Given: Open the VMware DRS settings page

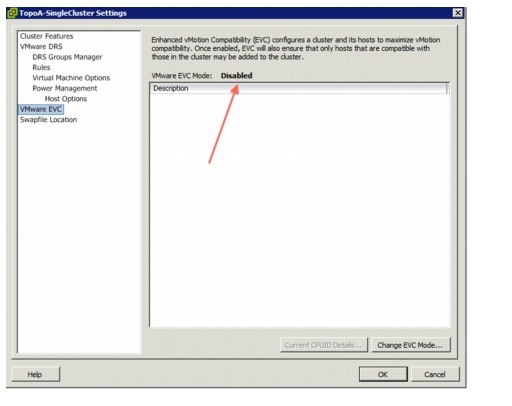Looking at the screenshot, I should coord(41,47).
